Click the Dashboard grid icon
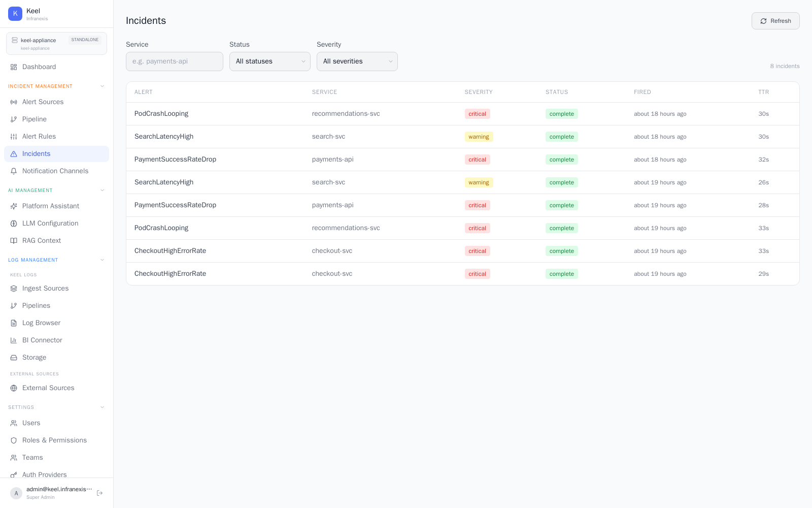This screenshot has width=812, height=508. click(x=14, y=67)
